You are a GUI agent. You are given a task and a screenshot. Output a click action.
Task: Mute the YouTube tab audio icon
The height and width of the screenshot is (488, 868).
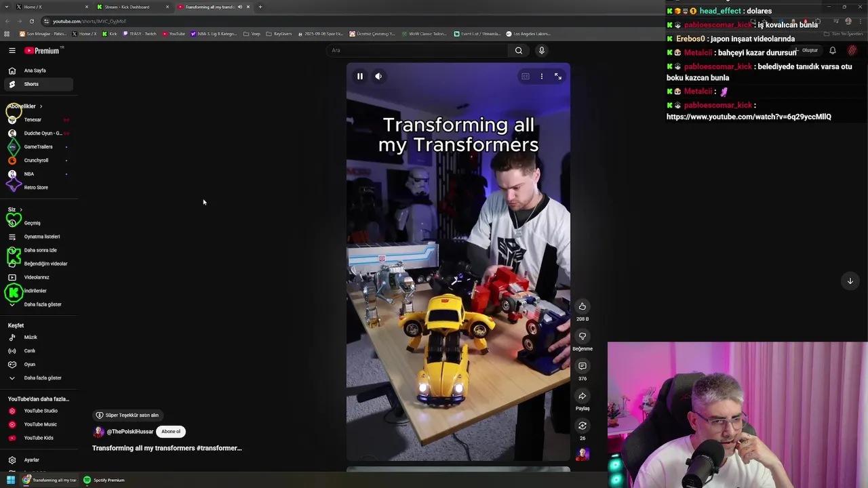[x=239, y=7]
